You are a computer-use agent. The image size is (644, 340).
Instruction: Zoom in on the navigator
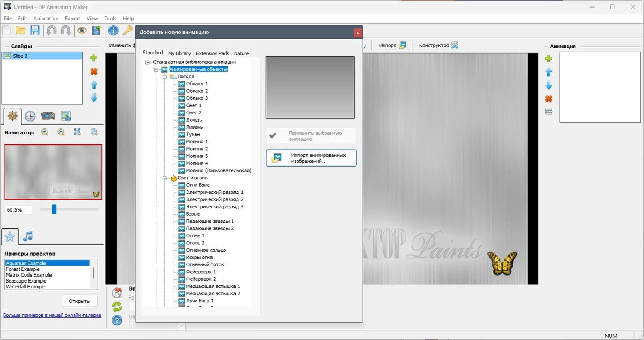pos(45,132)
